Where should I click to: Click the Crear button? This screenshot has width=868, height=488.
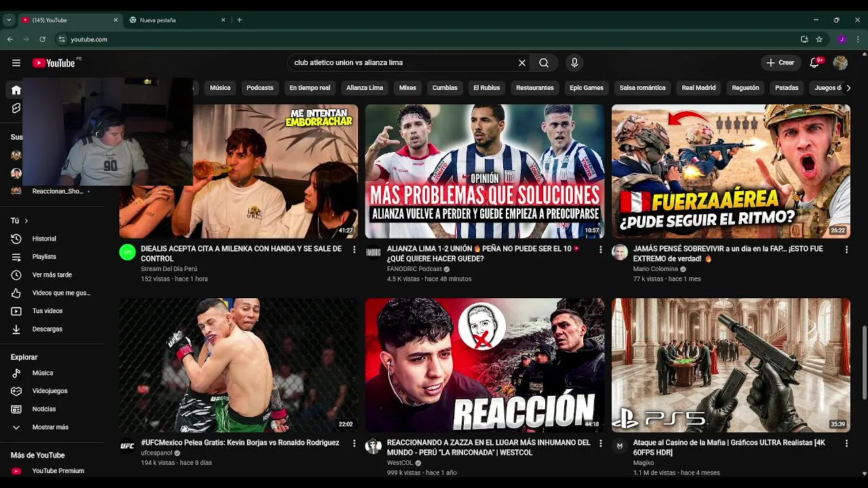point(780,63)
